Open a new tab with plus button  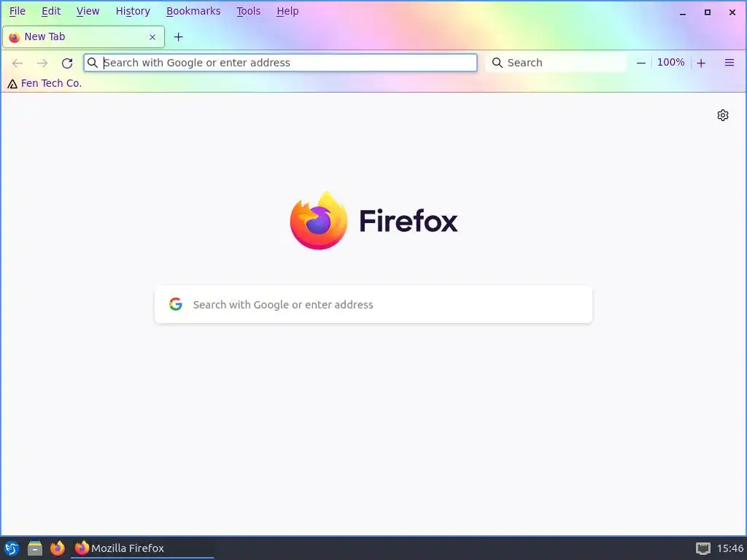178,36
